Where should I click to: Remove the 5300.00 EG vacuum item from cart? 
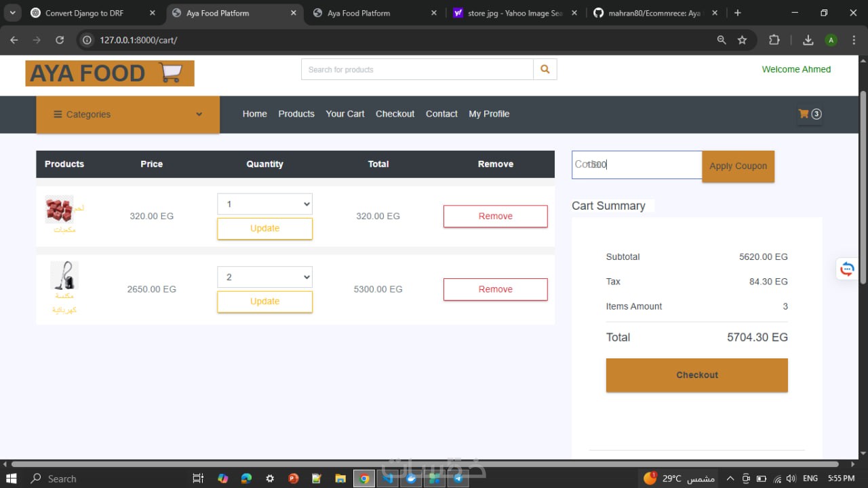[495, 289]
